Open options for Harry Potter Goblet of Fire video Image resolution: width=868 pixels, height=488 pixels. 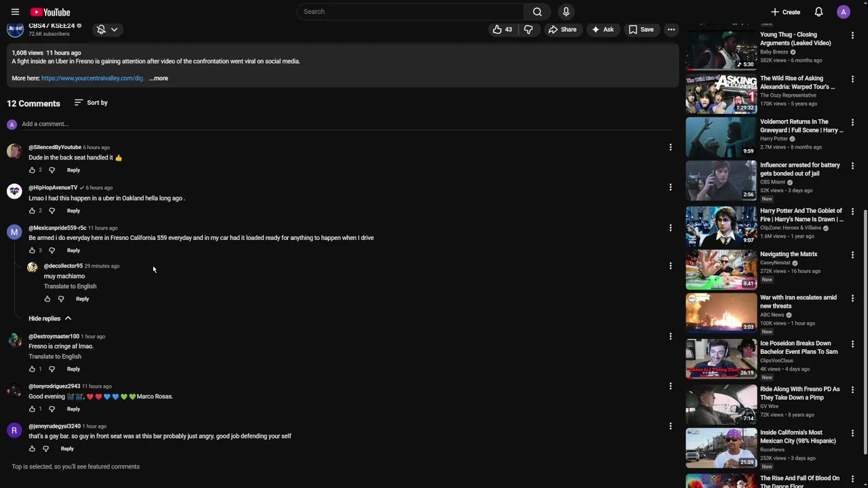852,211
